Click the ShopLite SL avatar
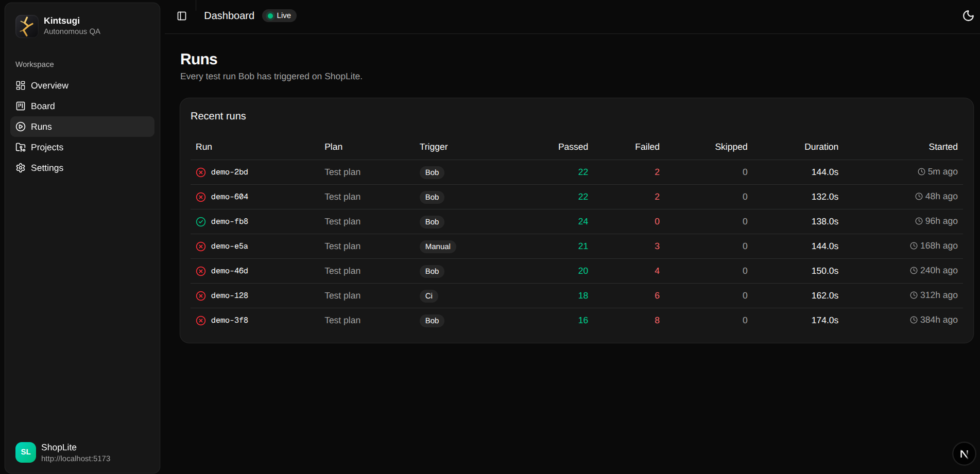Screen dimensions: 980x474 26,452
